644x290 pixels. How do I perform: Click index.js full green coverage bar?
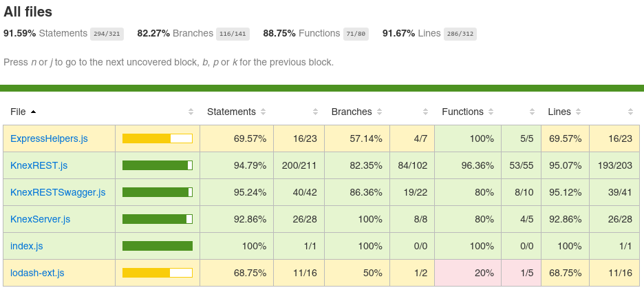pyautogui.click(x=158, y=246)
